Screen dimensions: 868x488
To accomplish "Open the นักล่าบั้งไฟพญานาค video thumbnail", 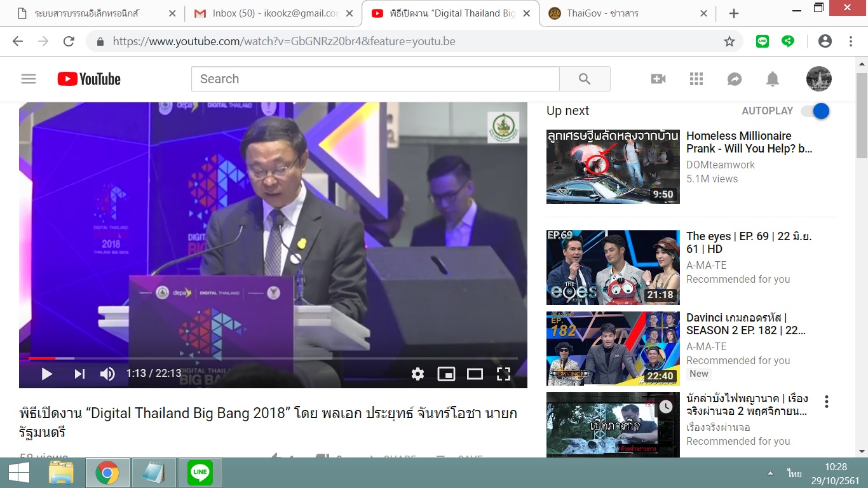I will pos(613,424).
